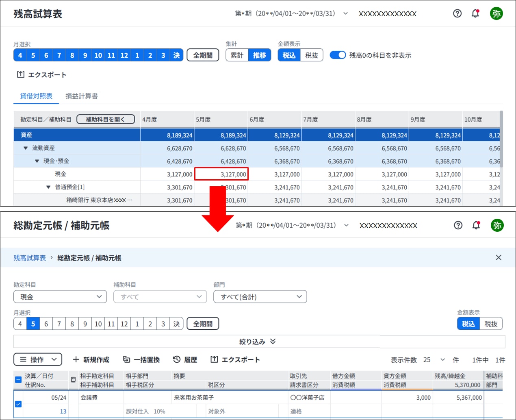This screenshot has width=516, height=420.
Task: Open notifications bell in trial balance header
Action: tap(475, 13)
